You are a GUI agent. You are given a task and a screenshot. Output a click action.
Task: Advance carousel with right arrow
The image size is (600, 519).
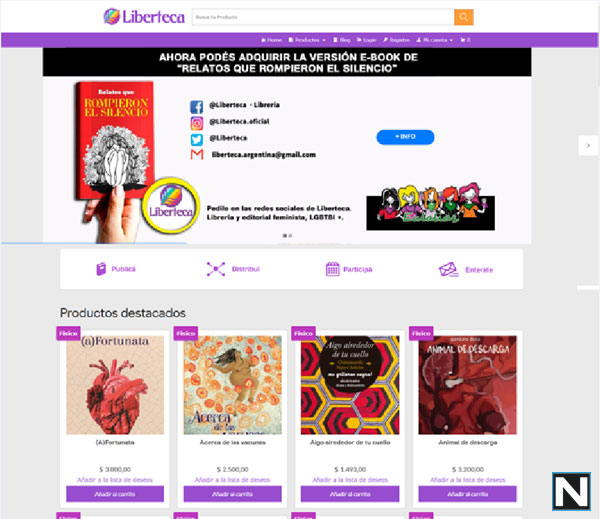[x=588, y=145]
